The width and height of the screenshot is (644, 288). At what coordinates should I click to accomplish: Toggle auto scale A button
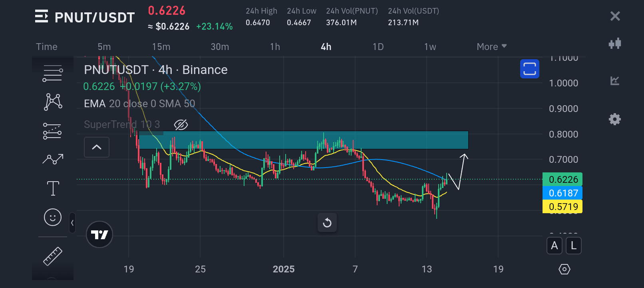click(555, 246)
